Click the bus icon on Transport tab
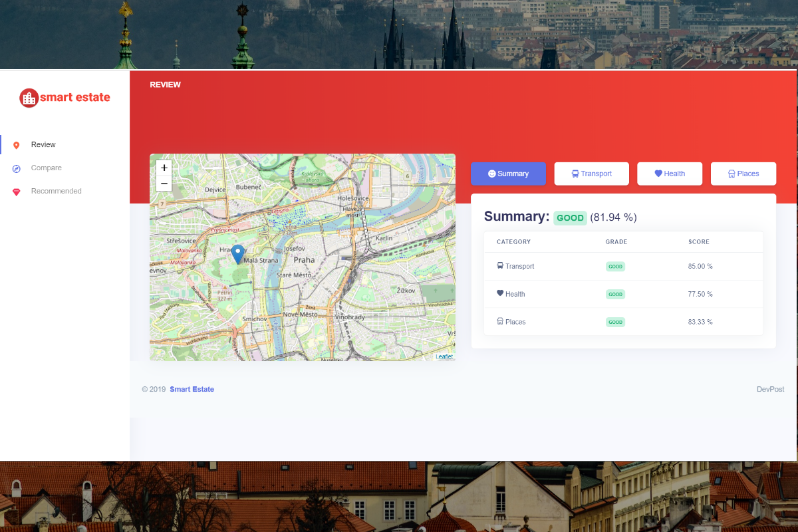 coord(575,174)
